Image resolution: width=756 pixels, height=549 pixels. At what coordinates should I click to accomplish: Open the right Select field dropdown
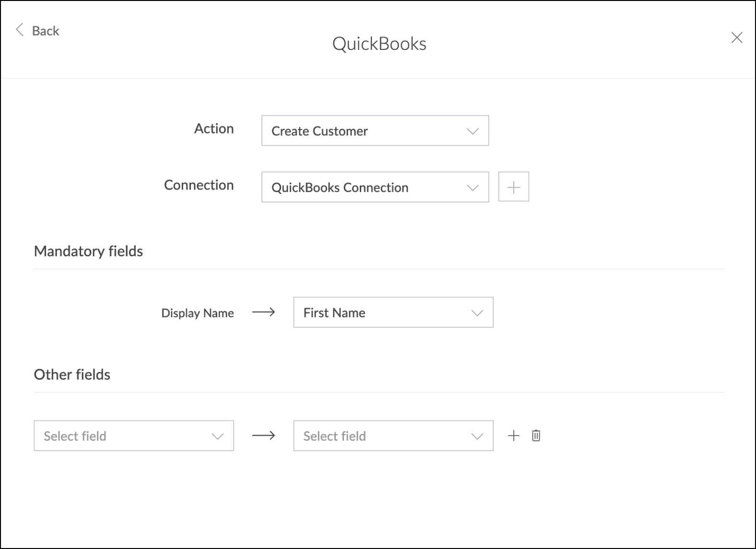[393, 436]
